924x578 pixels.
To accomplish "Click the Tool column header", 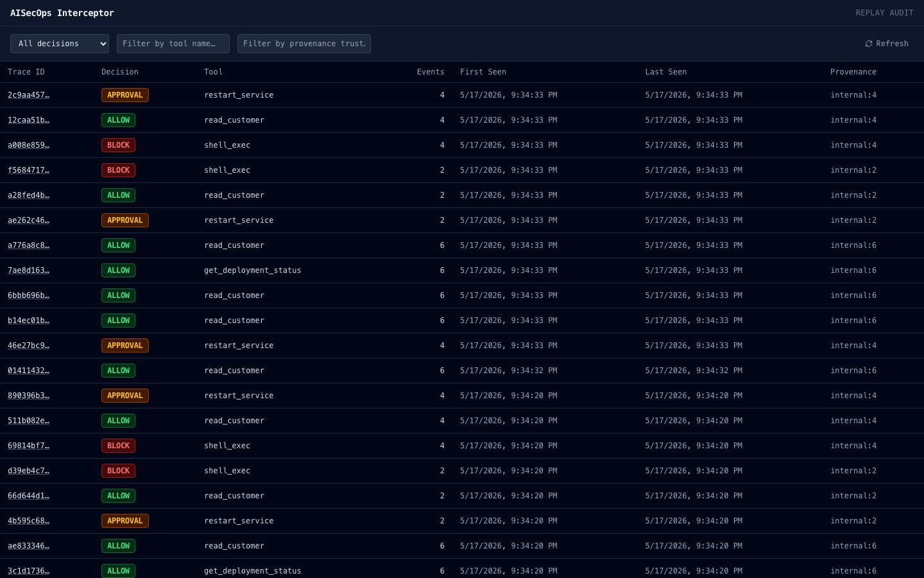I will point(213,72).
